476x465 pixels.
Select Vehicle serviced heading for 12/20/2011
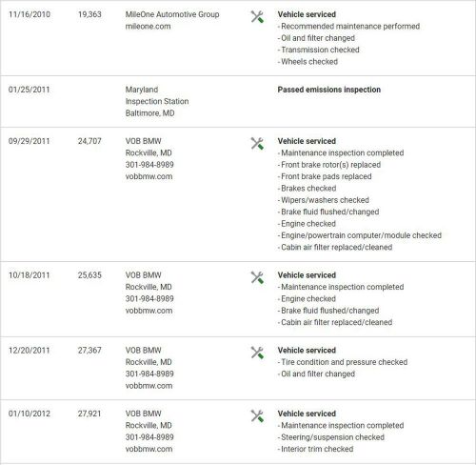pos(307,351)
